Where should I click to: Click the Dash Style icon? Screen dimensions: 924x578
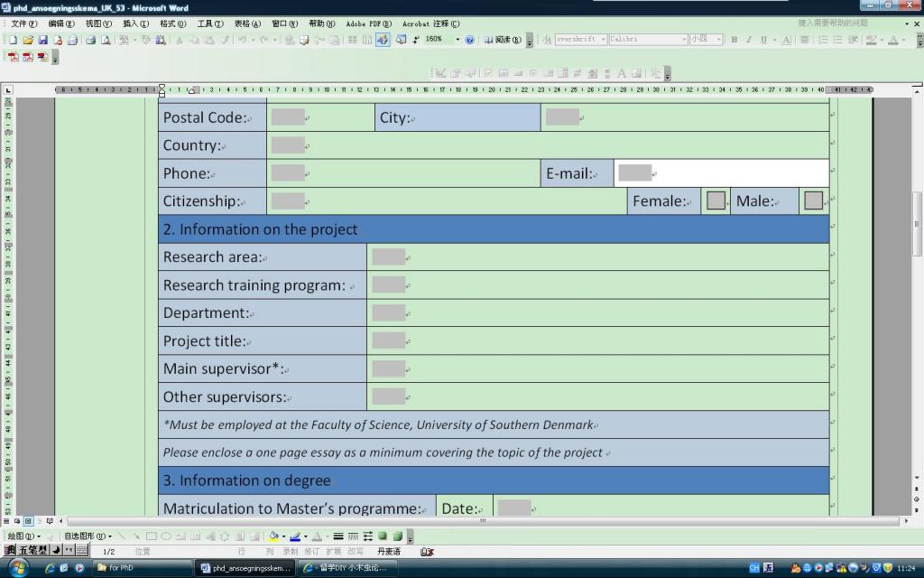click(353, 536)
